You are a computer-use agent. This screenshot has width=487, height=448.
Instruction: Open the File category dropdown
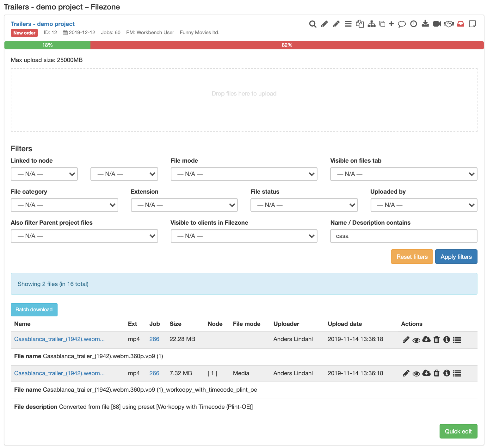(65, 205)
